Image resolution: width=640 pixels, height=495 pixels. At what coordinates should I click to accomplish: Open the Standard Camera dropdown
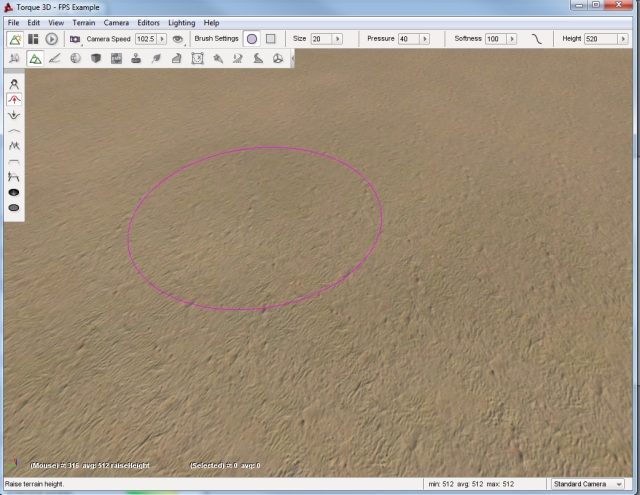(x=587, y=484)
